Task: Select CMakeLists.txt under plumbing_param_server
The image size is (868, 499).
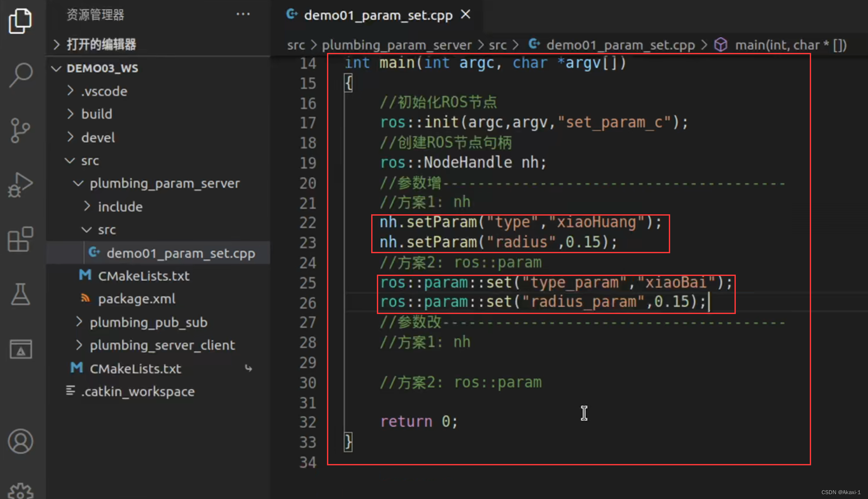Action: [x=144, y=276]
